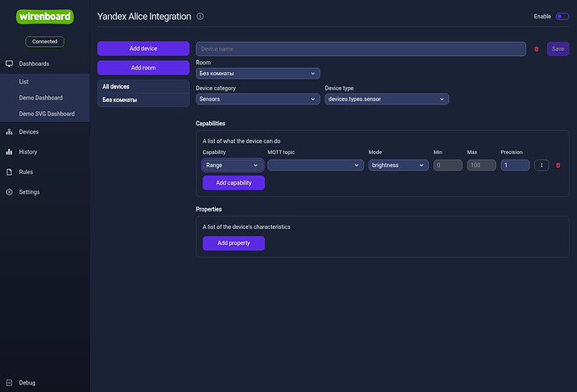Viewport: 577px width, 392px height.
Task: Click the Precision input field
Action: 515,165
